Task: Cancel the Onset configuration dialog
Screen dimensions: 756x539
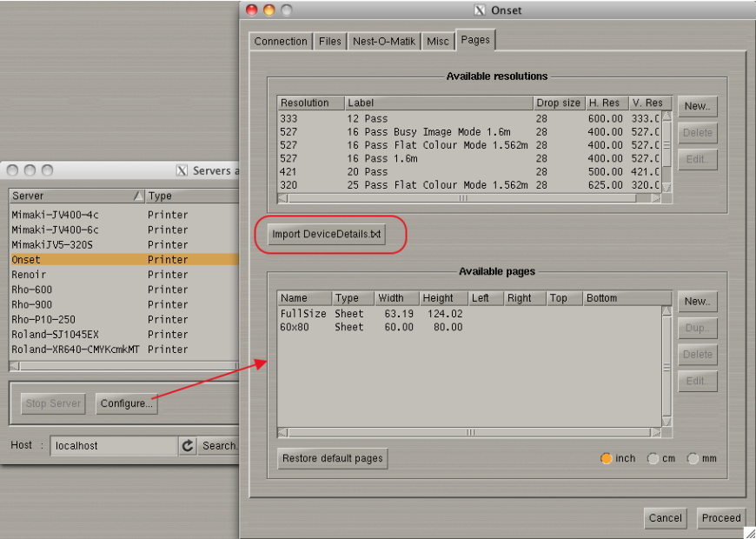Action: (x=665, y=518)
